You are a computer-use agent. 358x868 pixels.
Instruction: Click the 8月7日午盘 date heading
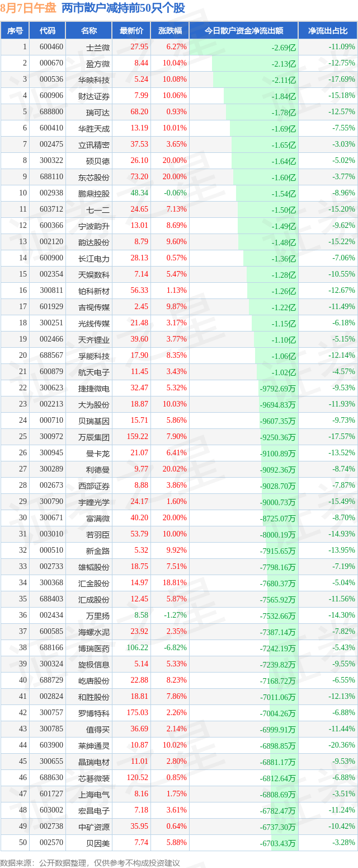click(x=29, y=8)
